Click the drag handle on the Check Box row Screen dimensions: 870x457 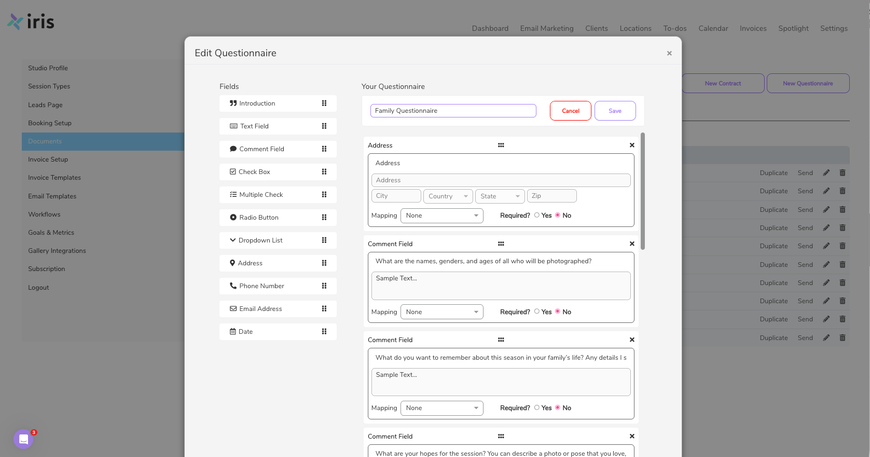324,172
